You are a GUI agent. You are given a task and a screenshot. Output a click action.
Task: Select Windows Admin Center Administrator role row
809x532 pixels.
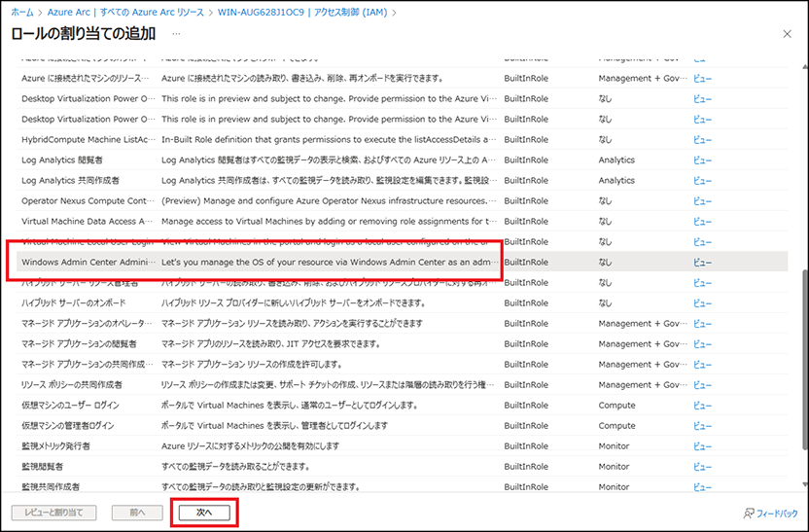click(402, 263)
